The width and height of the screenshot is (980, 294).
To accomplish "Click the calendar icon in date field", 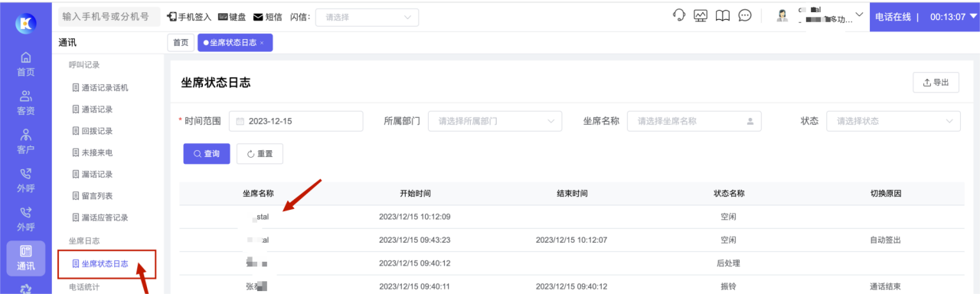I will (x=240, y=121).
